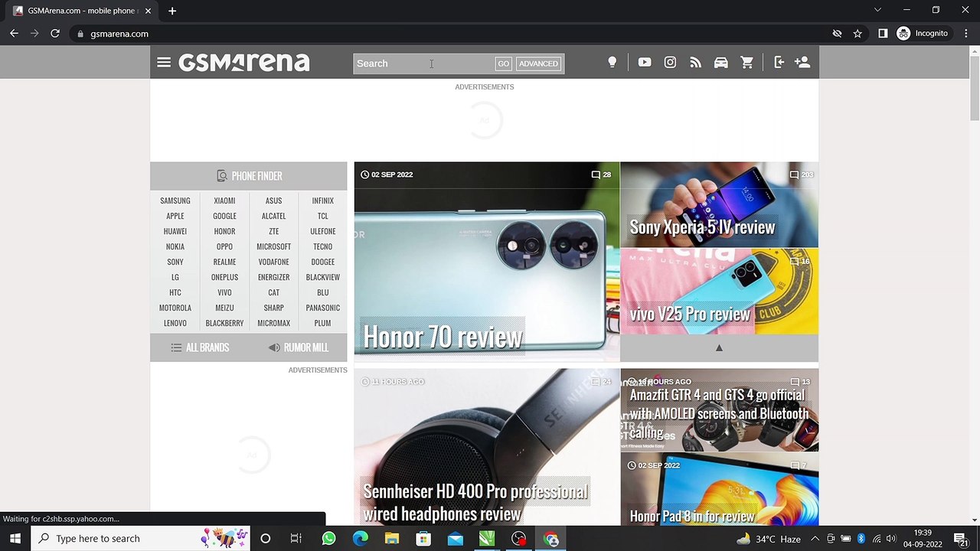Open Sennheiser HD 400 Pro headphones review

point(487,448)
